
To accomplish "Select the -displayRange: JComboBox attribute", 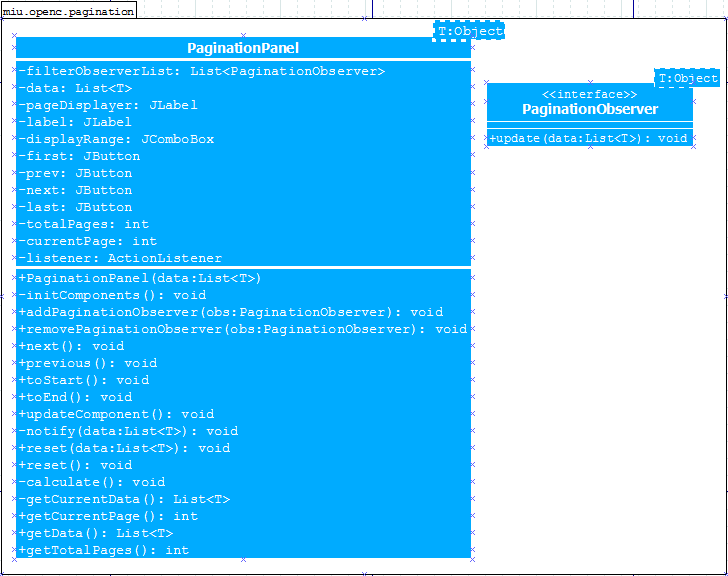I will [x=116, y=139].
